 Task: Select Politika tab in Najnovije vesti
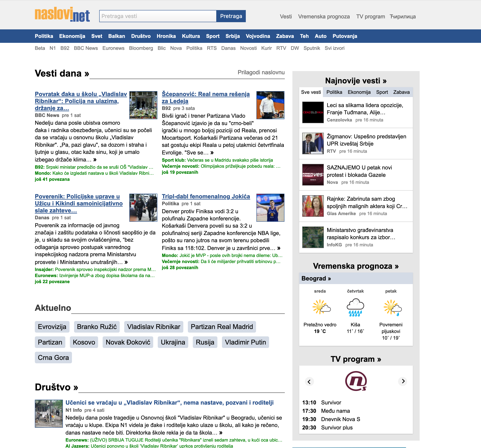tap(334, 92)
